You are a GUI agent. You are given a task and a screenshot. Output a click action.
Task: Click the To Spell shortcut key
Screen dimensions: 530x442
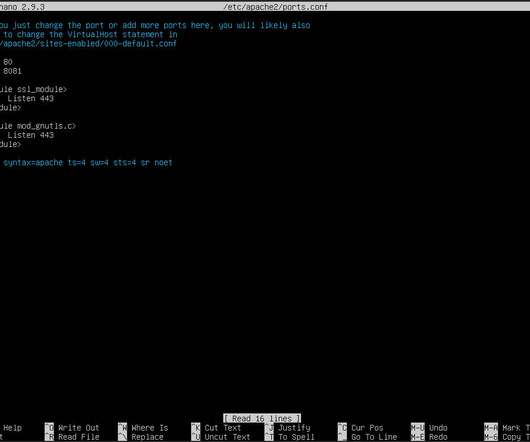269,437
